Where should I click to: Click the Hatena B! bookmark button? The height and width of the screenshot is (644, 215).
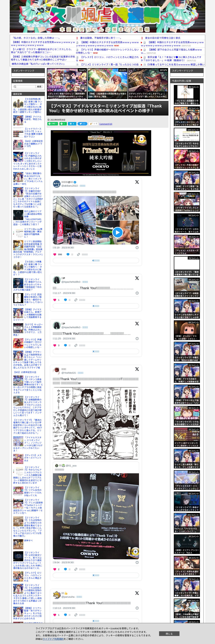[72, 124]
